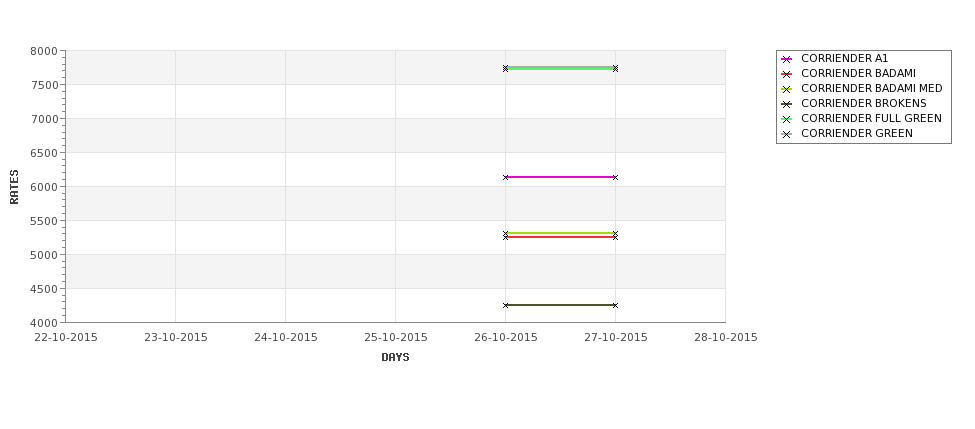Viewport: 975px width, 429px height.
Task: Click the CORRIENDER BADAMI red legend marker
Action: tap(787, 74)
